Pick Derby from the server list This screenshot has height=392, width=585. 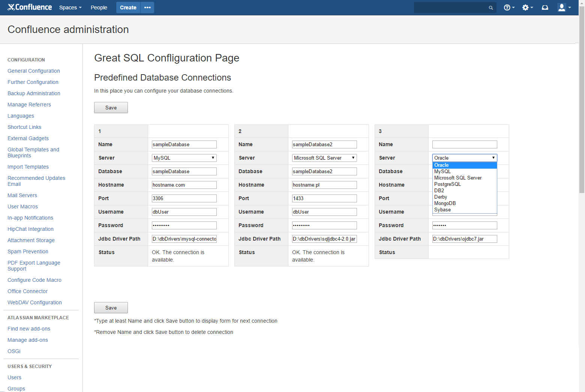click(x=465, y=197)
